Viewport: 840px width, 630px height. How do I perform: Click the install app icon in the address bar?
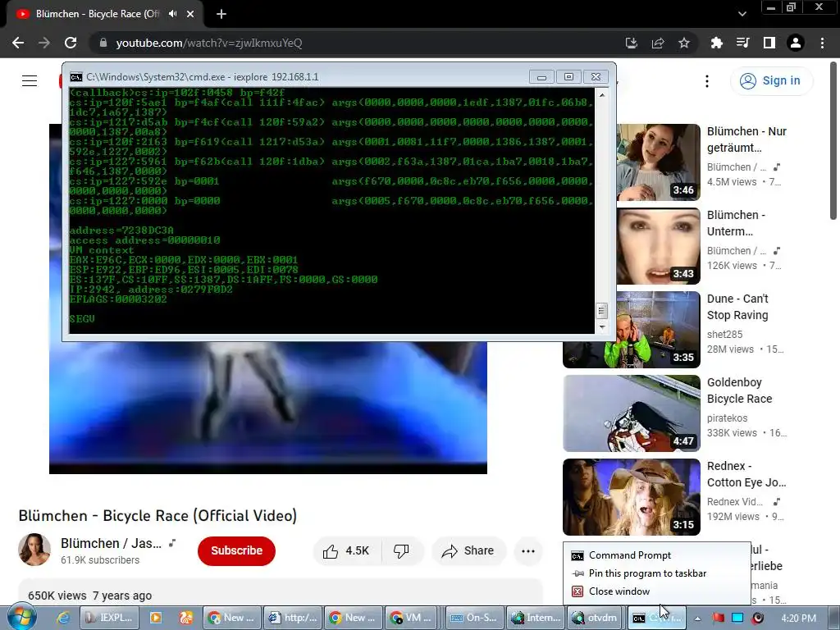coord(632,43)
